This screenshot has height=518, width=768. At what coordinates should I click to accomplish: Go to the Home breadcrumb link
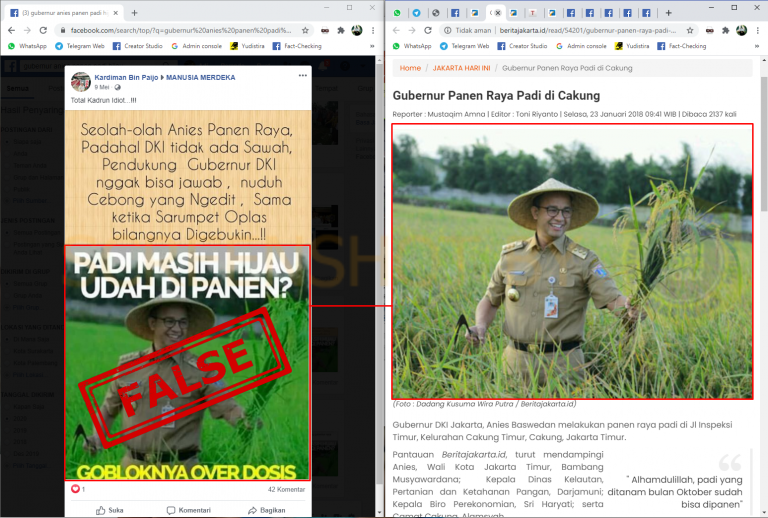[410, 68]
